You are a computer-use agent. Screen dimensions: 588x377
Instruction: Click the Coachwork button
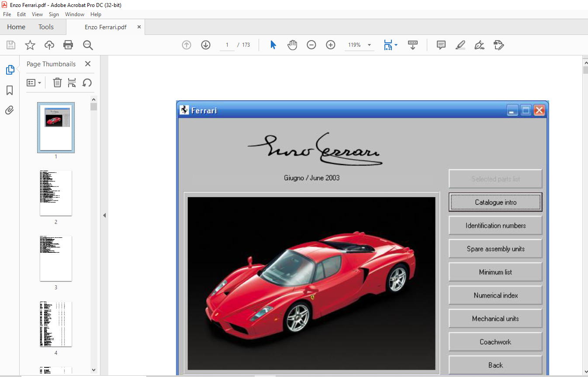(x=495, y=342)
